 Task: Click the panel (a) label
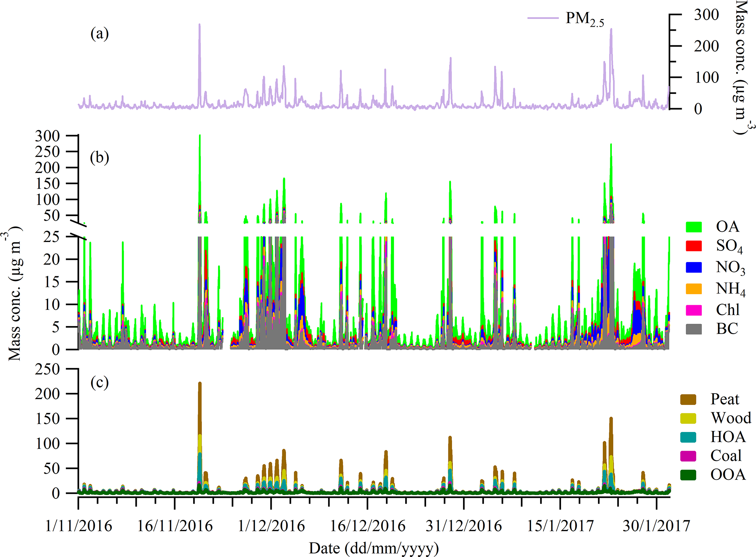(x=99, y=34)
